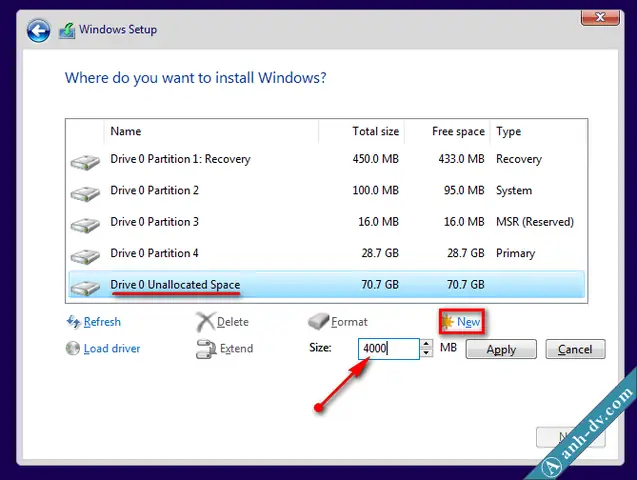Choose Format partition option

349,322
